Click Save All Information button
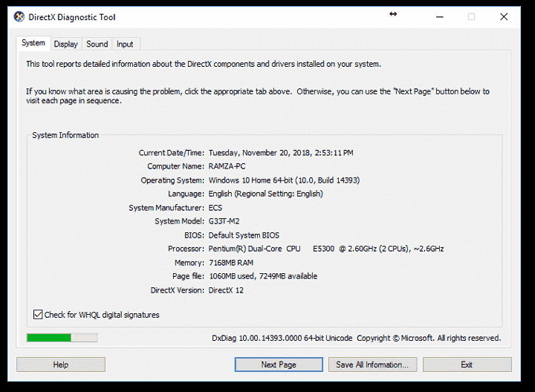 click(x=372, y=365)
